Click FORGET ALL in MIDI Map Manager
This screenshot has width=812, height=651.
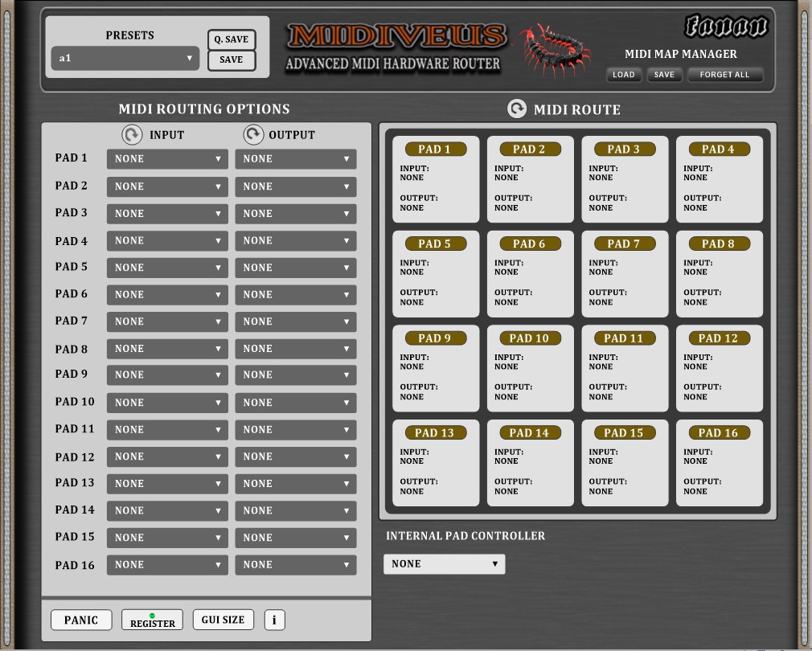(724, 75)
